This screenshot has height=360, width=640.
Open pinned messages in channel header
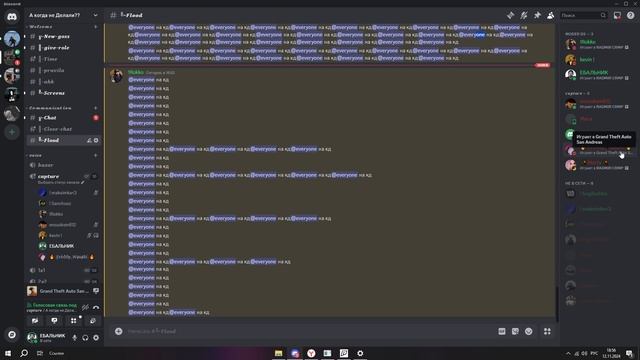coord(537,15)
